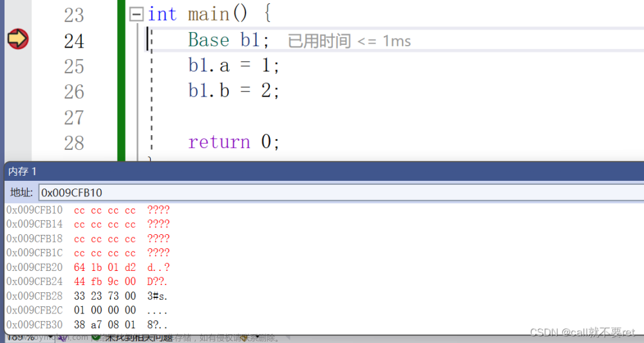Click the ASCII text '3#s.' in memory
Image resolution: width=644 pixels, height=343 pixels.
[x=157, y=296]
